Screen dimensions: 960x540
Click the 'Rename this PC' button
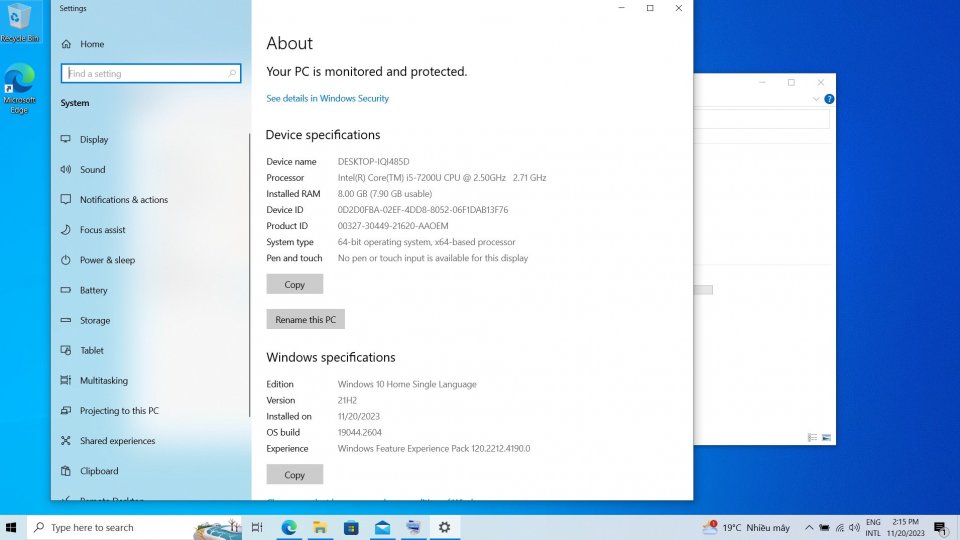305,320
